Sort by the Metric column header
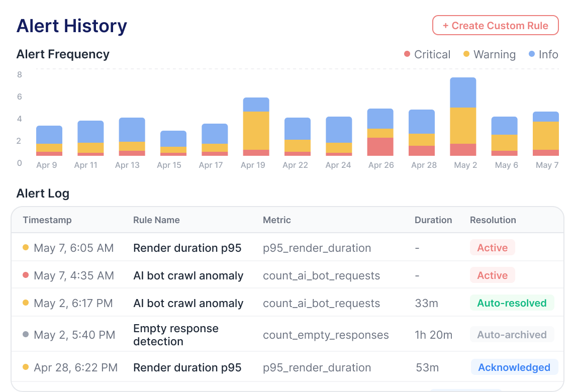The width and height of the screenshot is (575, 392). point(277,220)
